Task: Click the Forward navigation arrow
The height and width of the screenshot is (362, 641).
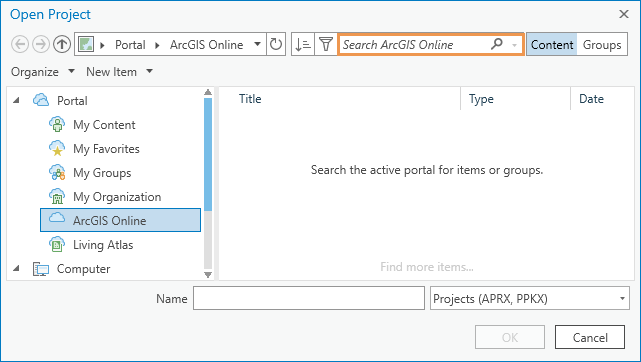Action: [41, 44]
